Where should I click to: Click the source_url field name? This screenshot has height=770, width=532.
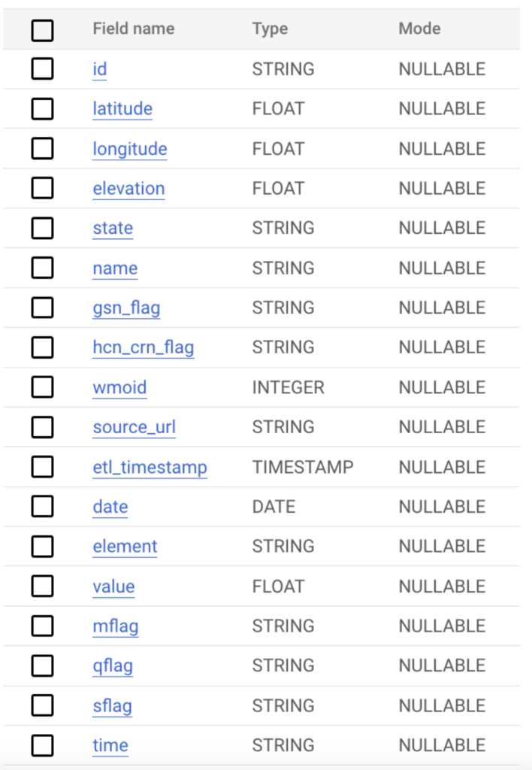point(134,427)
